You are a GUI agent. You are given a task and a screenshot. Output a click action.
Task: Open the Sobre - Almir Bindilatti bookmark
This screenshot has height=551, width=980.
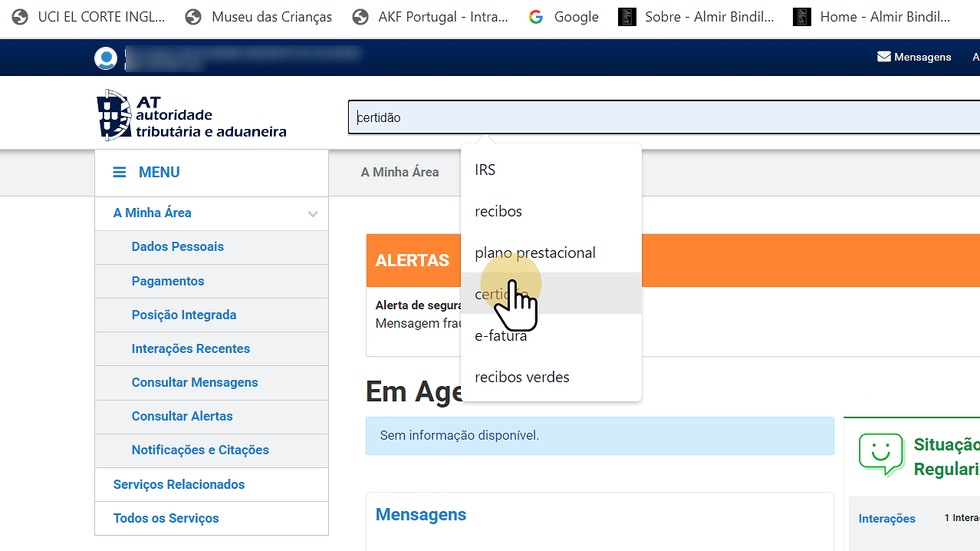point(709,17)
